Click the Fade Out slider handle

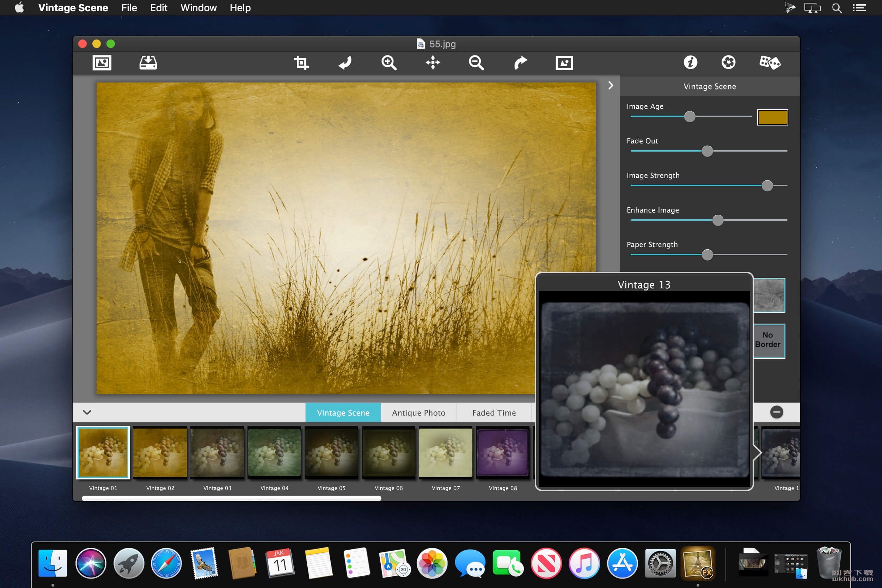pyautogui.click(x=707, y=151)
